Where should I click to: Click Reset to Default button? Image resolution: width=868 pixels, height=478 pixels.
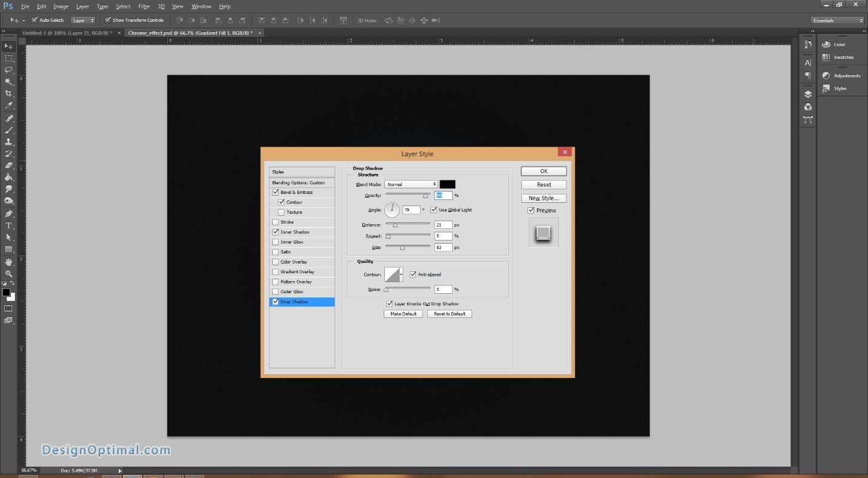[450, 314]
